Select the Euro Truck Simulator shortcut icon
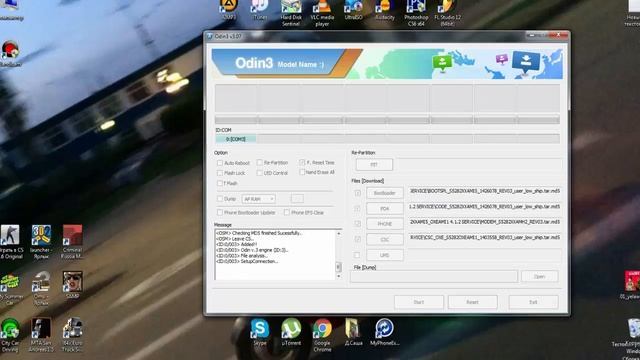The height and width of the screenshot is (360, 640). point(72,335)
